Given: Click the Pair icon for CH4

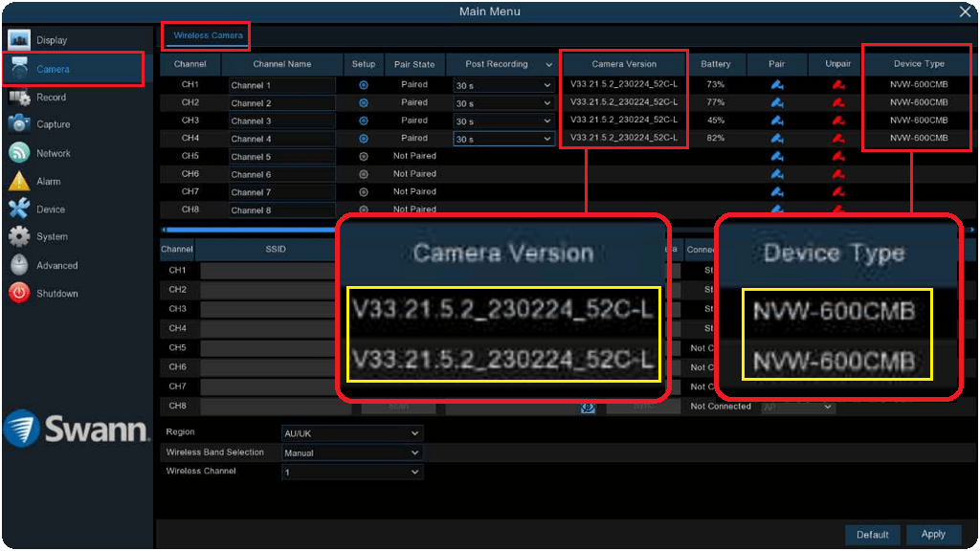Looking at the screenshot, I should pos(776,139).
